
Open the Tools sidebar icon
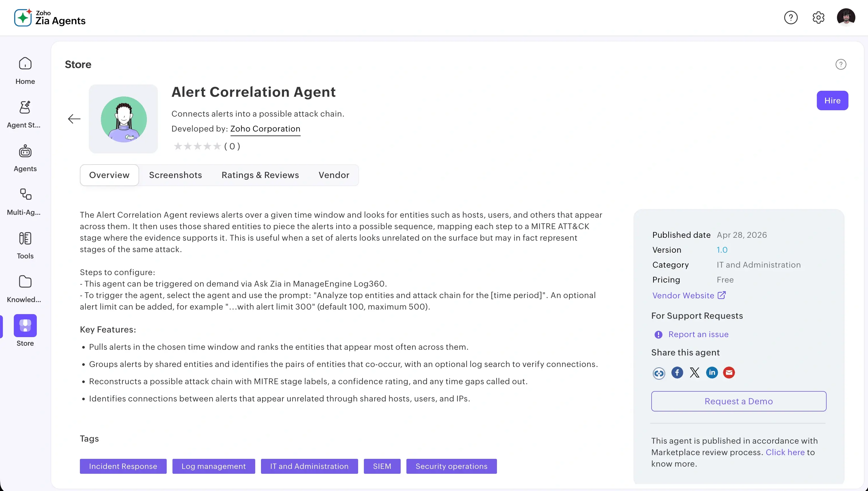pyautogui.click(x=25, y=238)
